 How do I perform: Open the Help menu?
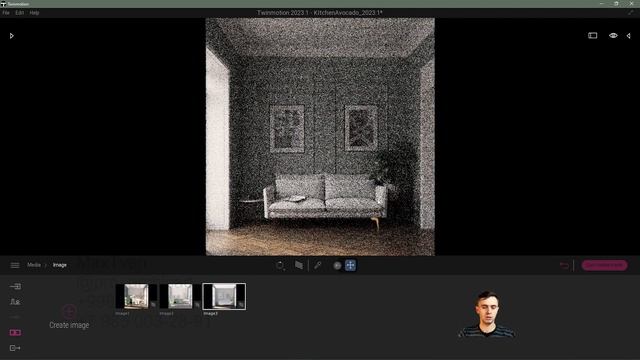coord(34,13)
